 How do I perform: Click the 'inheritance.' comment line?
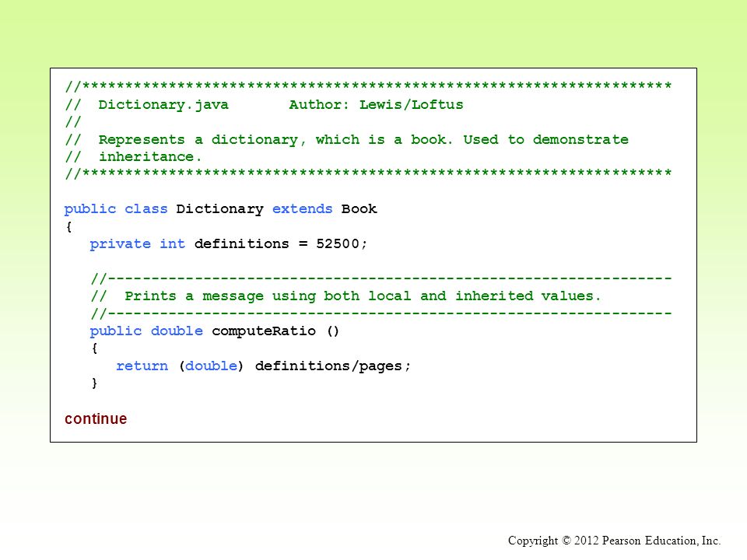(133, 156)
